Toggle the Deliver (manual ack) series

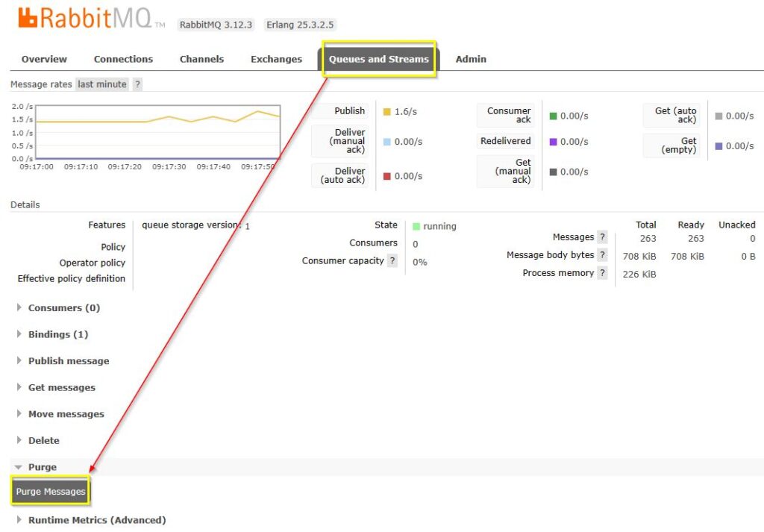pos(339,141)
